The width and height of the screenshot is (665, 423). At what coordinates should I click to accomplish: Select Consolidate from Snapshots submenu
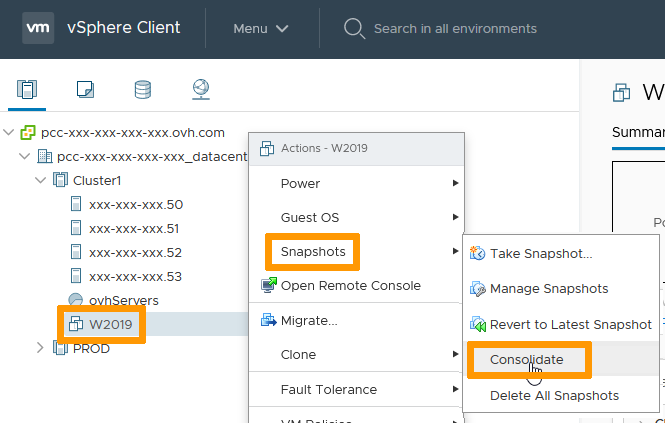coord(526,360)
